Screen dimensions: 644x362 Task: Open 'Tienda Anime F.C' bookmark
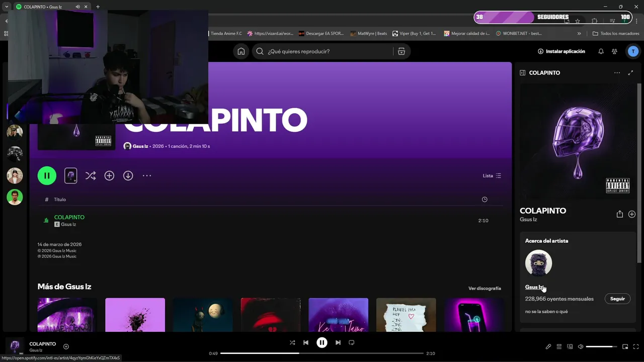[x=225, y=34]
